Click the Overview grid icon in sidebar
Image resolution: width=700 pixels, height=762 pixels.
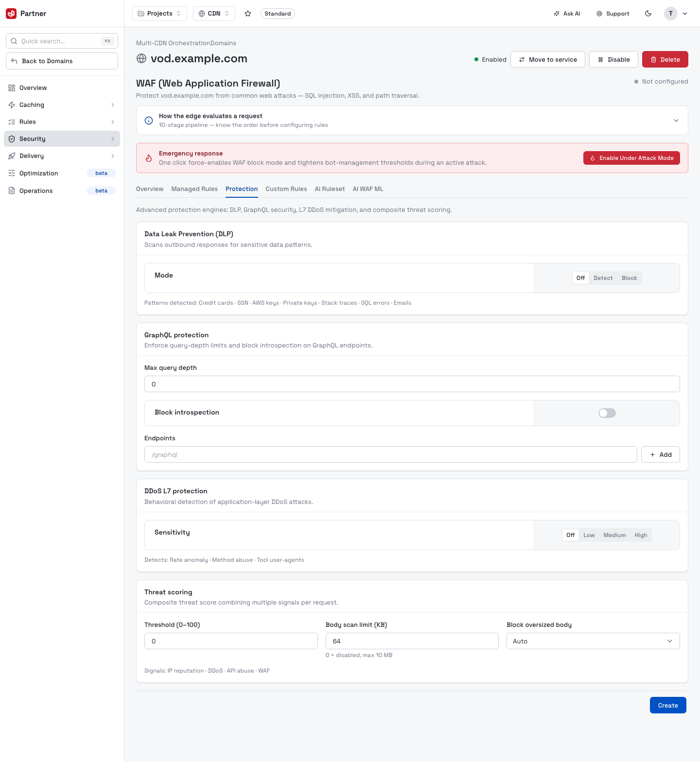tap(12, 88)
